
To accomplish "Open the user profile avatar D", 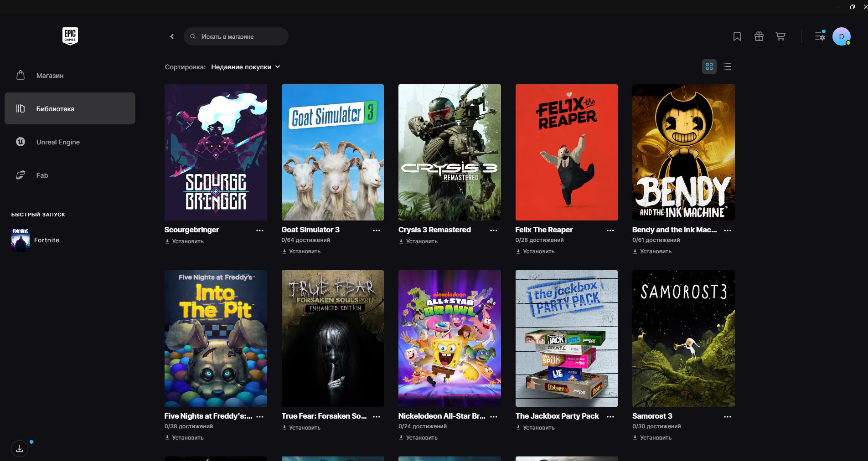I will (842, 36).
